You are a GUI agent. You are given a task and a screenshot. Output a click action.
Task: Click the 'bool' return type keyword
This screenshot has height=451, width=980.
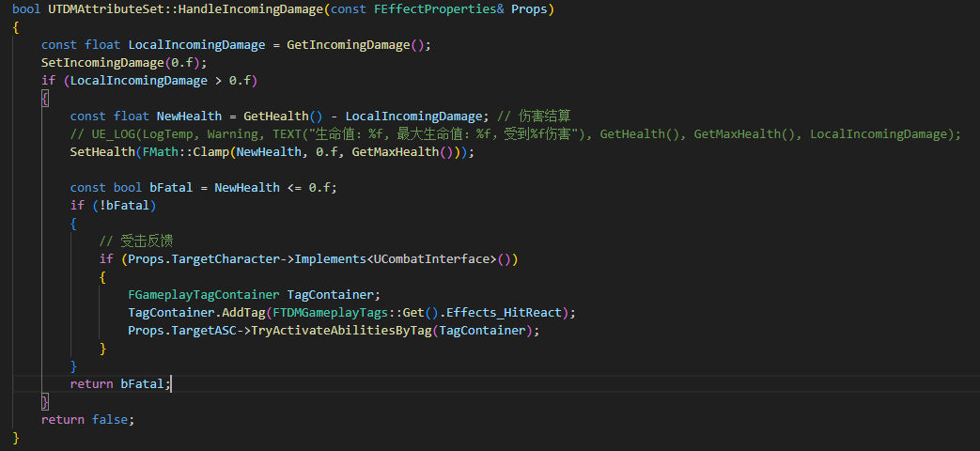(26, 10)
